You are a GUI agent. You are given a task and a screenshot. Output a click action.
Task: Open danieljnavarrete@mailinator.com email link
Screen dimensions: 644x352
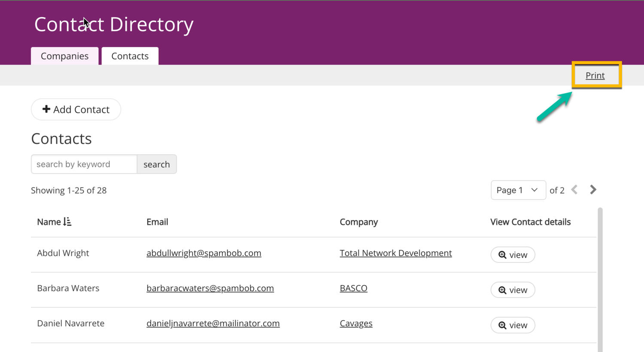213,323
